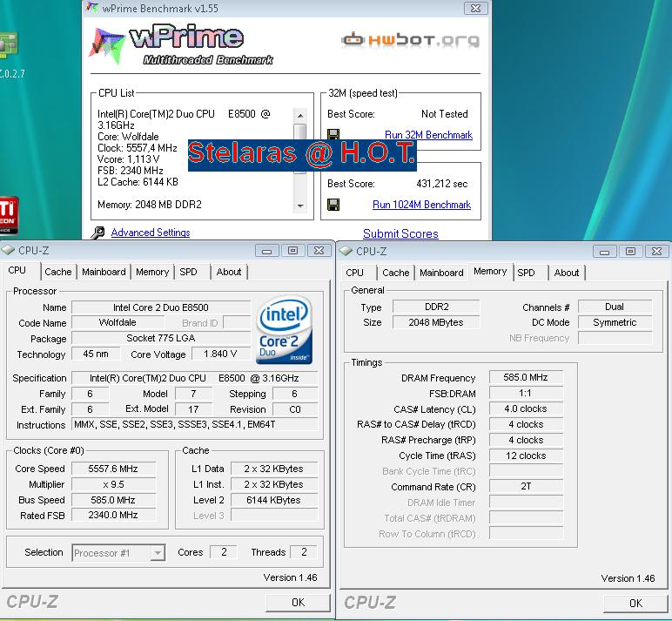Click the DRAM Frequency value 585.0 MHz
This screenshot has height=621, width=672.
coord(526,377)
